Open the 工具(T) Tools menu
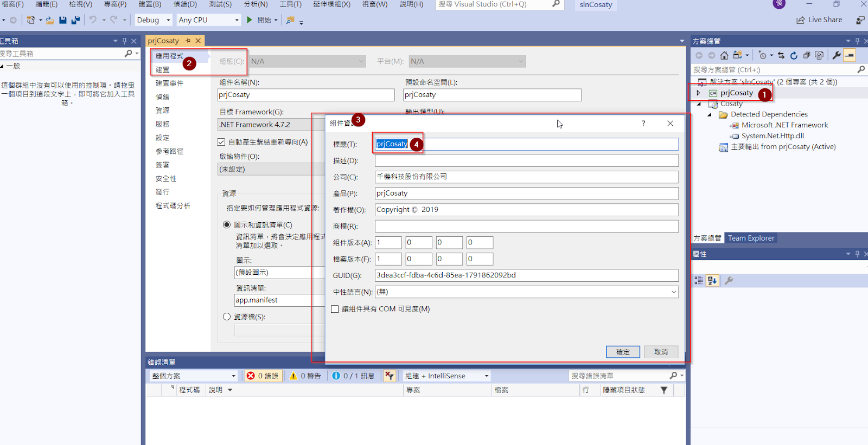Screen dimensions: 868x445 pos(290,4)
